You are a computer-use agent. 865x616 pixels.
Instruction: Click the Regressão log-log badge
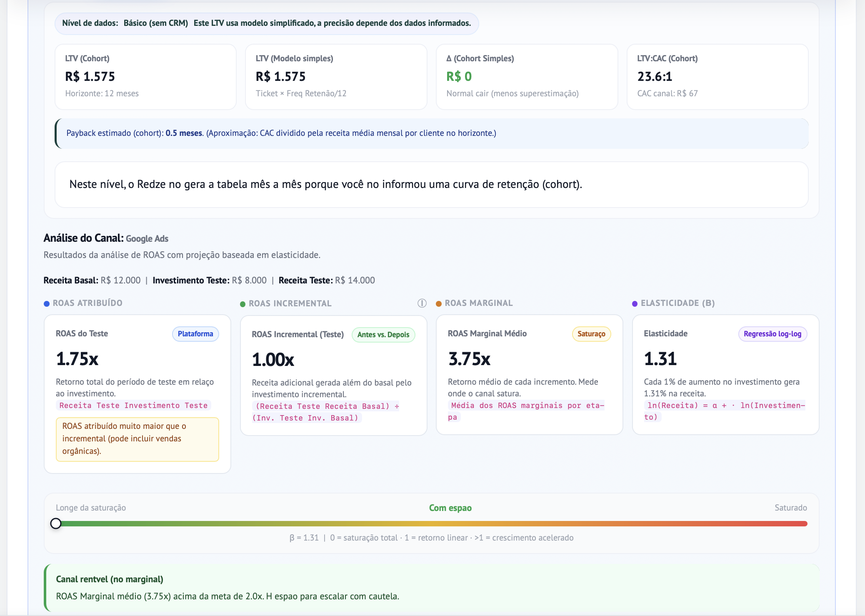(x=772, y=334)
